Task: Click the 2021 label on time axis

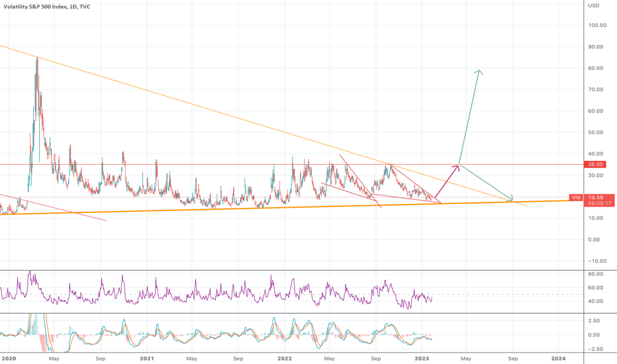Action: tap(147, 359)
